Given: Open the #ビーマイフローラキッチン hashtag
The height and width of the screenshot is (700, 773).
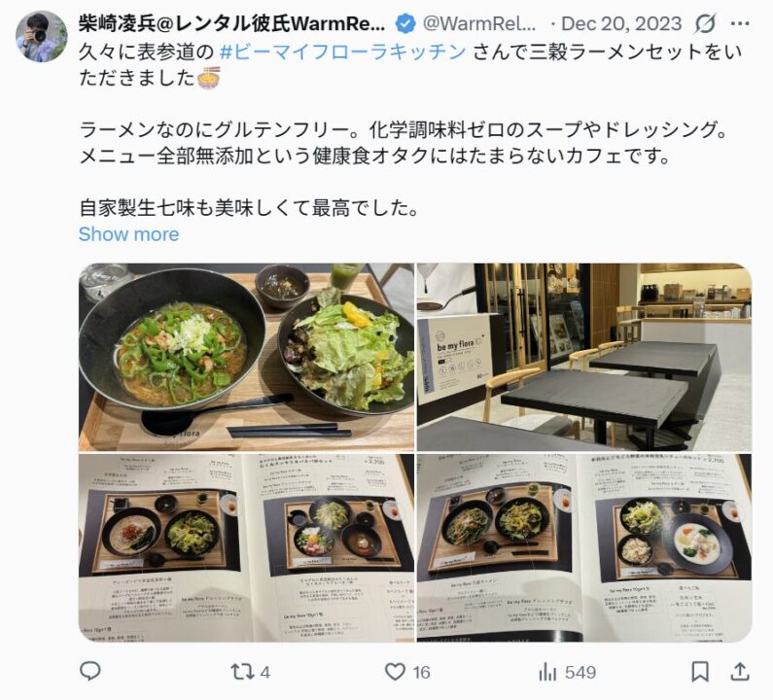Looking at the screenshot, I should click(342, 52).
